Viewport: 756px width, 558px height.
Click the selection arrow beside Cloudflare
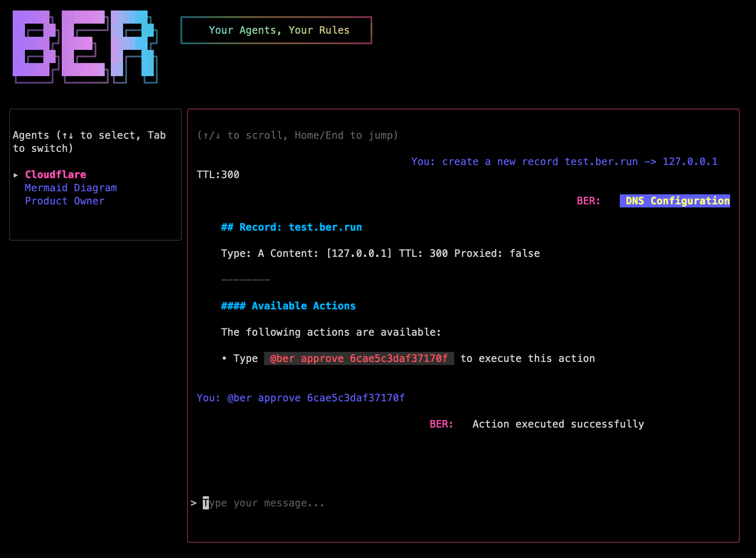tap(16, 175)
